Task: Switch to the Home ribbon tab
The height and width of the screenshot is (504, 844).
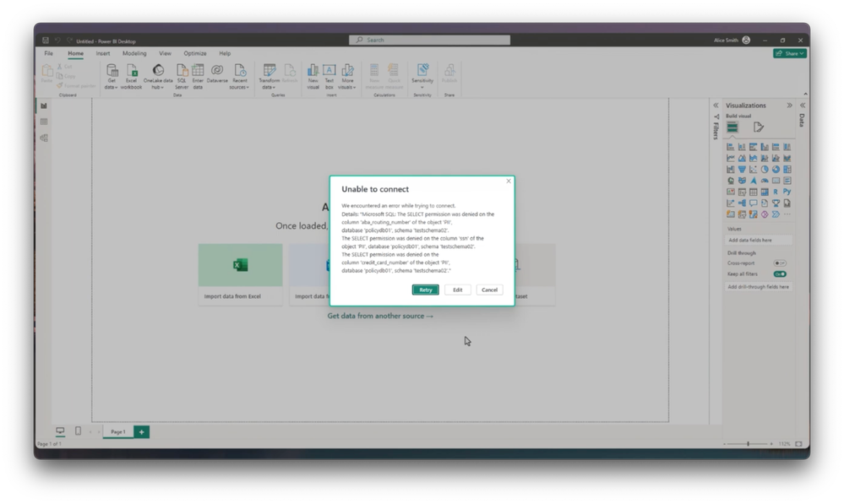Action: pos(75,53)
